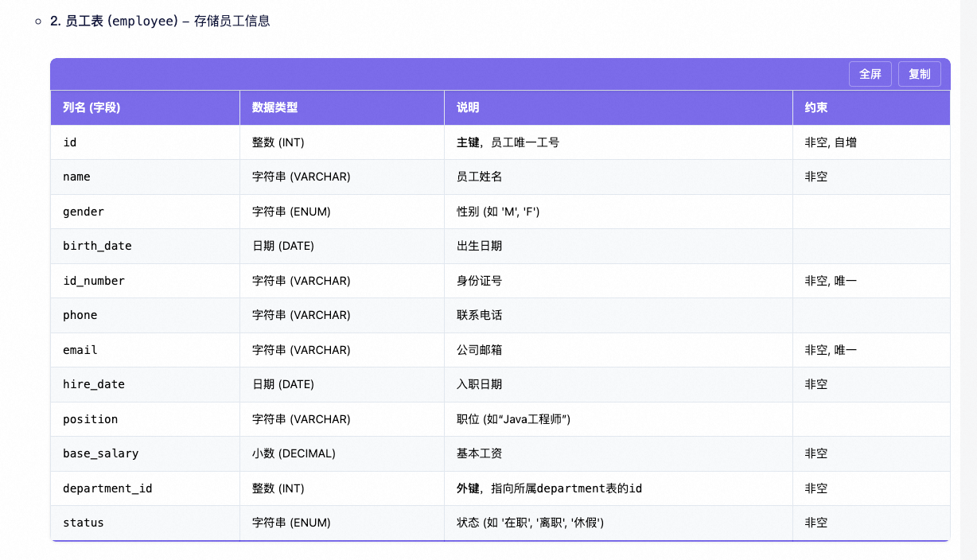The height and width of the screenshot is (560, 977).
Task: Click the 外键 department表 description cell
Action: [x=618, y=488]
